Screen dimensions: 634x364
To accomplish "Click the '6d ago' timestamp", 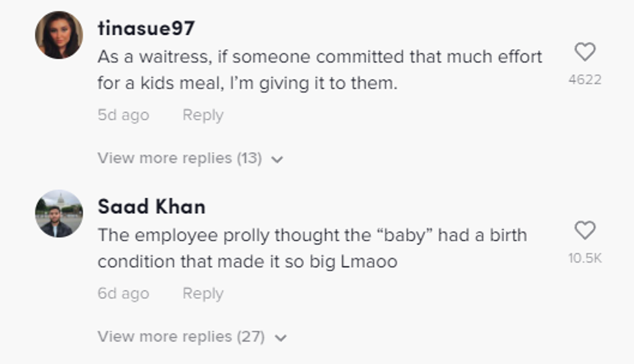I will click(123, 294).
